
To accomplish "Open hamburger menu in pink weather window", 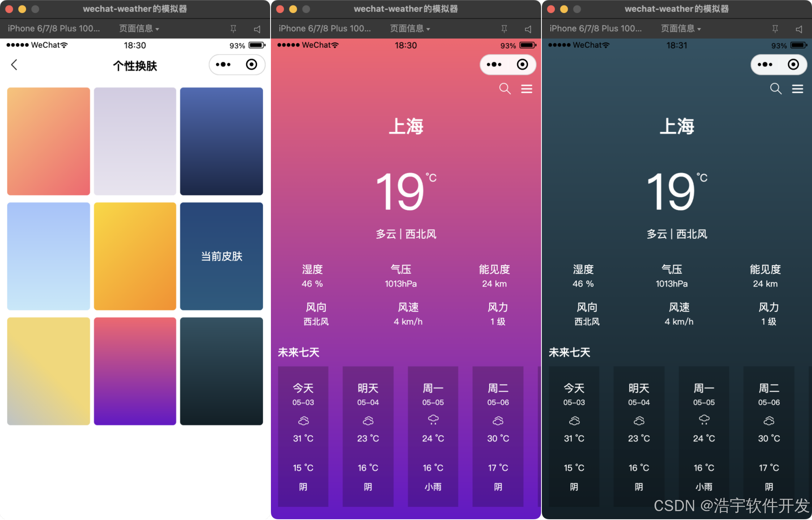I will pos(526,89).
